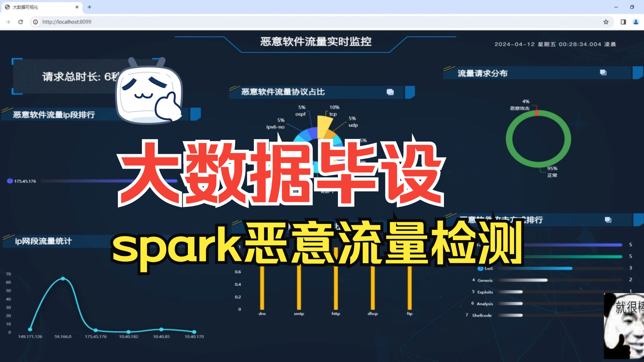Image resolution: width=644 pixels, height=362 pixels.
Task: Click the 4% 恶意攻击 donut label
Action: pyautogui.click(x=520, y=105)
